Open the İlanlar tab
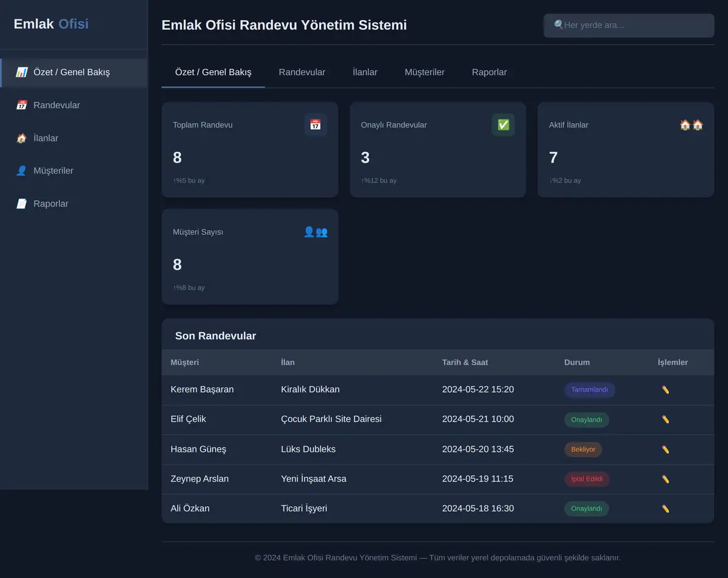 [365, 72]
